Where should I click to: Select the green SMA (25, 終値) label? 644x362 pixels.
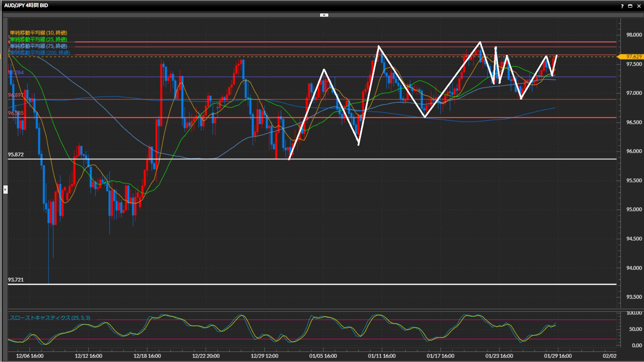point(38,39)
